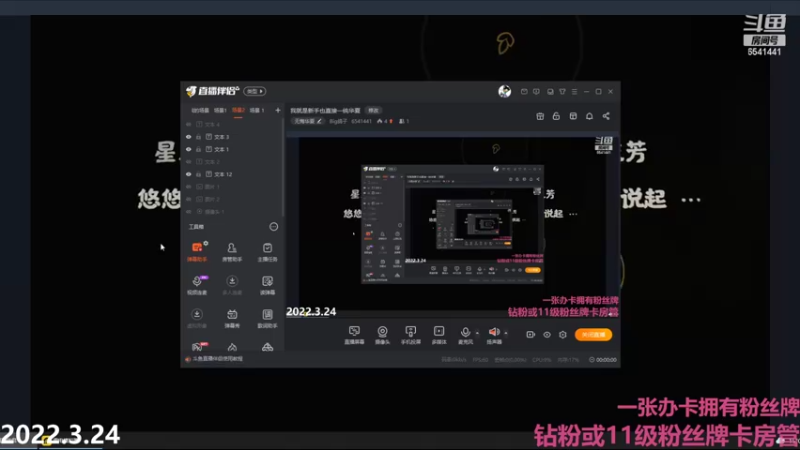800x450 pixels.
Task: Click the nested preview thumbnail in the canvas
Action: pos(452,224)
